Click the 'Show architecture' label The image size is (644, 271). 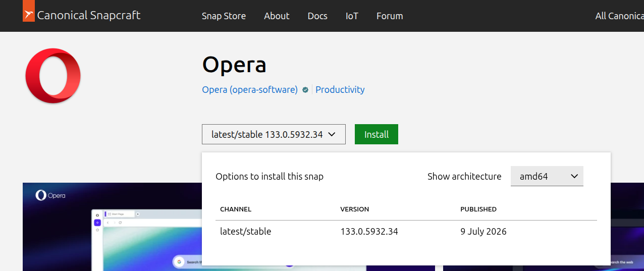point(464,176)
